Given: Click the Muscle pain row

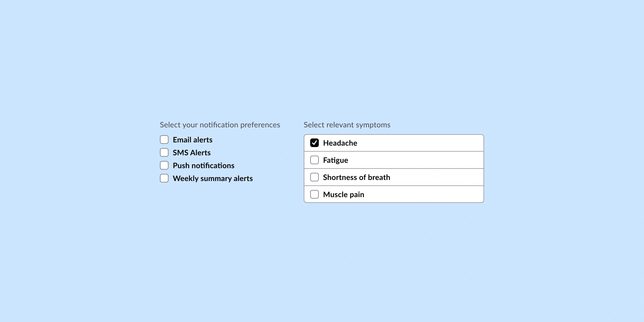Looking at the screenshot, I should coord(394,194).
